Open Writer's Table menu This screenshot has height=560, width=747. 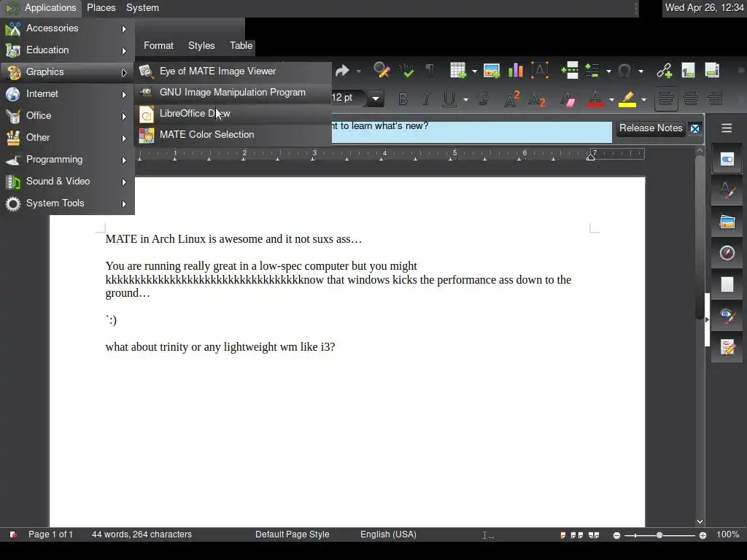click(241, 46)
